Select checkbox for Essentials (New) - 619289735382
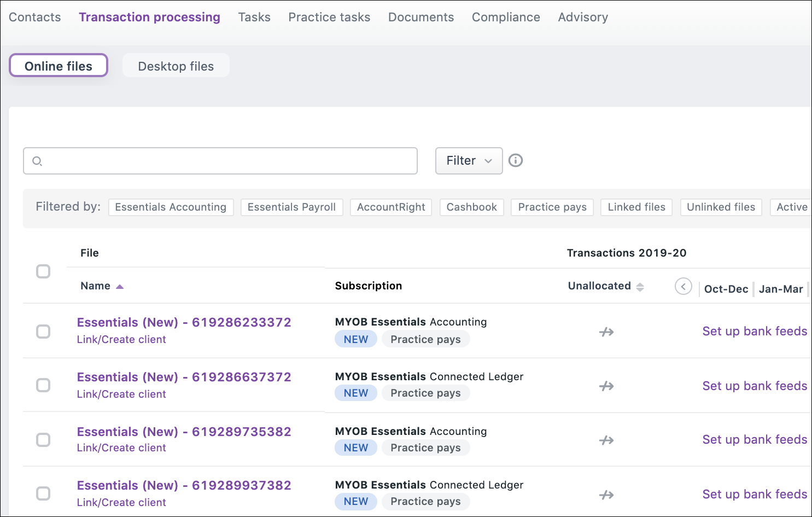The width and height of the screenshot is (812, 517). 43,440
